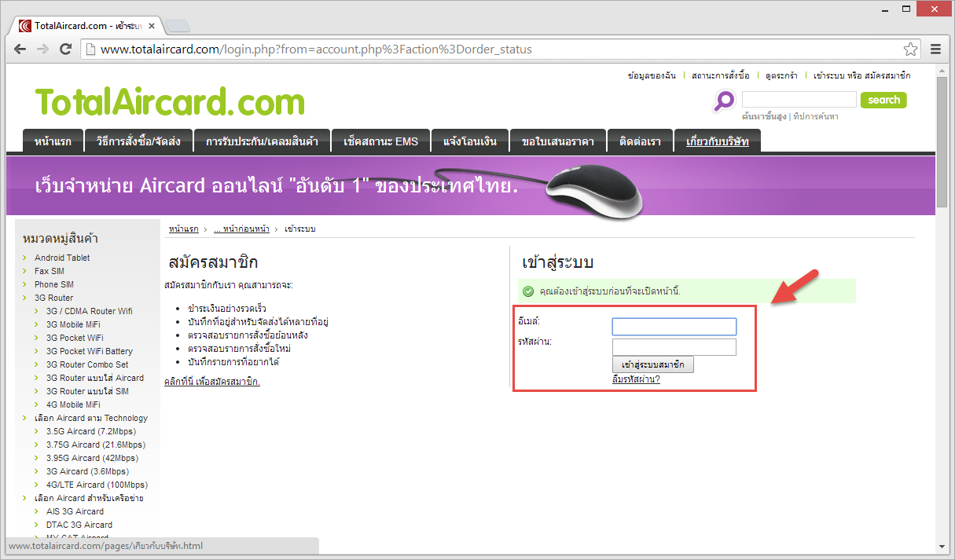This screenshot has height=560, width=955.
Task: Click the address bar URL
Action: tap(316, 49)
